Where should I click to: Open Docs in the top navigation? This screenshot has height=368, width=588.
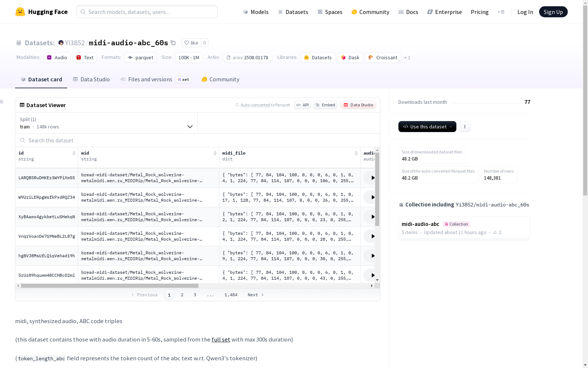pyautogui.click(x=408, y=12)
